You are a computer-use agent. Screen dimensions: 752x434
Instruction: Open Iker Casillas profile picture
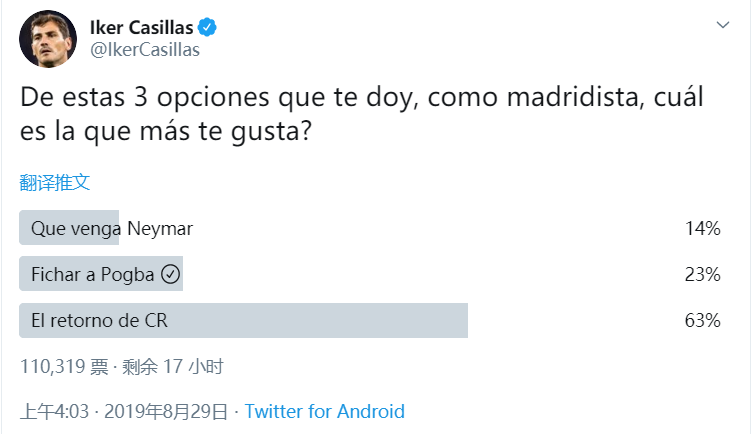coord(48,39)
